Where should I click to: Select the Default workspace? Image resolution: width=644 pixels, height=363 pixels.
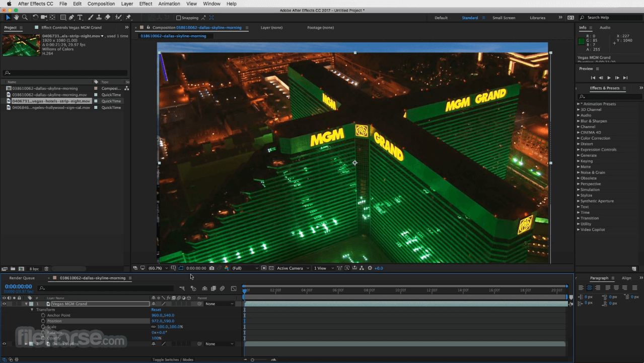(x=441, y=18)
